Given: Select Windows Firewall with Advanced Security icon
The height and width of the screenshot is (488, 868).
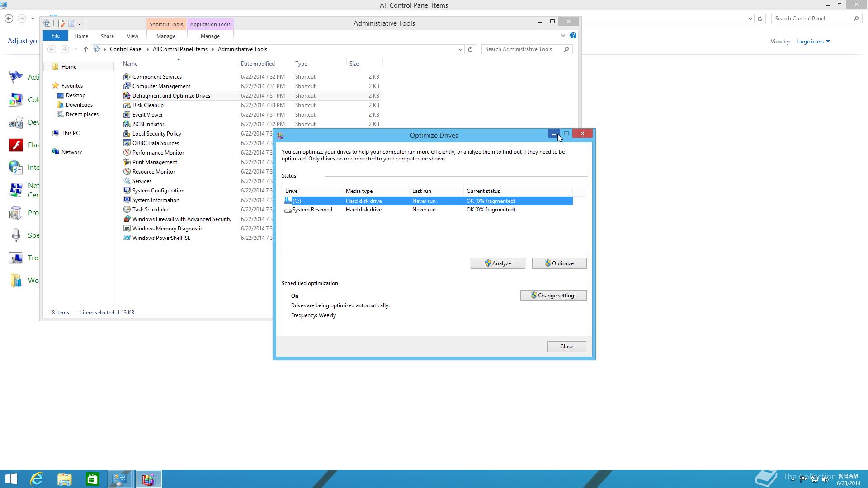Looking at the screenshot, I should pos(127,219).
